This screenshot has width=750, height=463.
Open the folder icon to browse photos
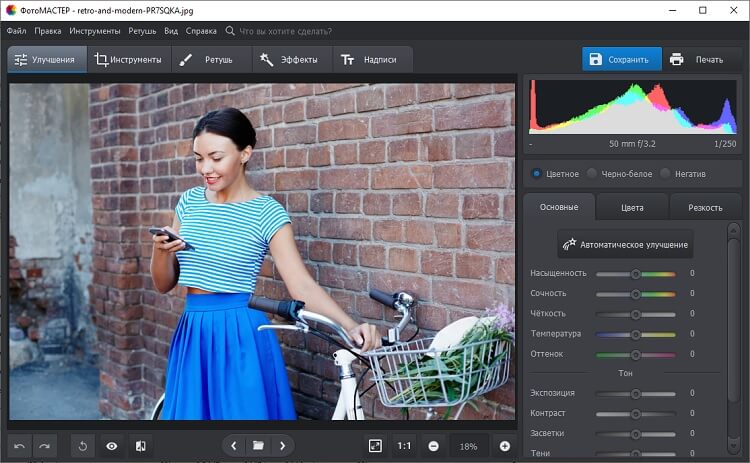(258, 446)
